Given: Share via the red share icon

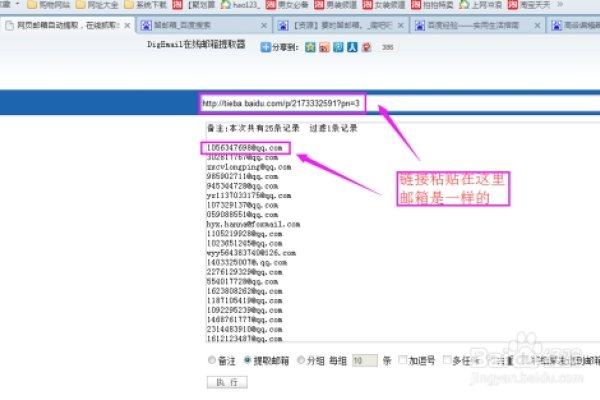Looking at the screenshot, I should (x=367, y=47).
